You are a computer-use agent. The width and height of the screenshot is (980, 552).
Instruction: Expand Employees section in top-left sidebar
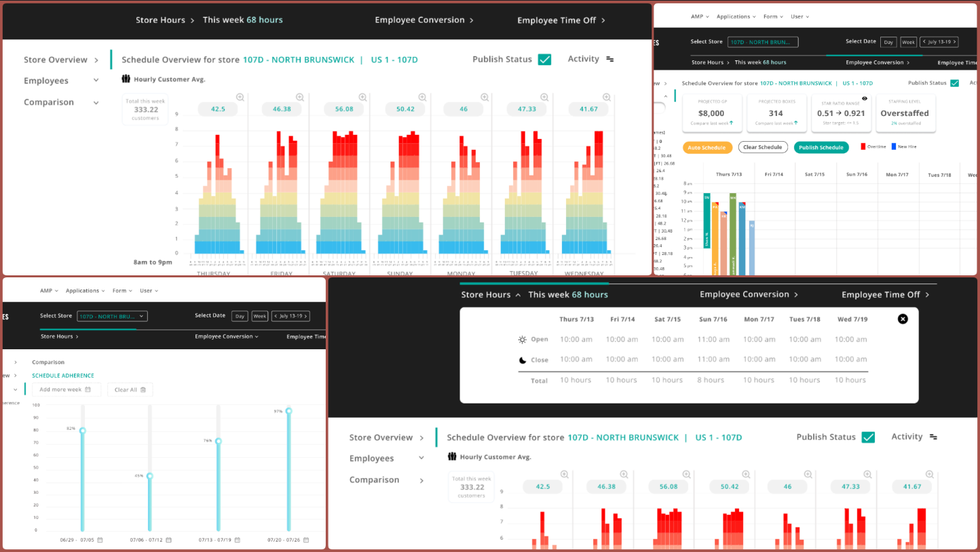click(x=96, y=81)
